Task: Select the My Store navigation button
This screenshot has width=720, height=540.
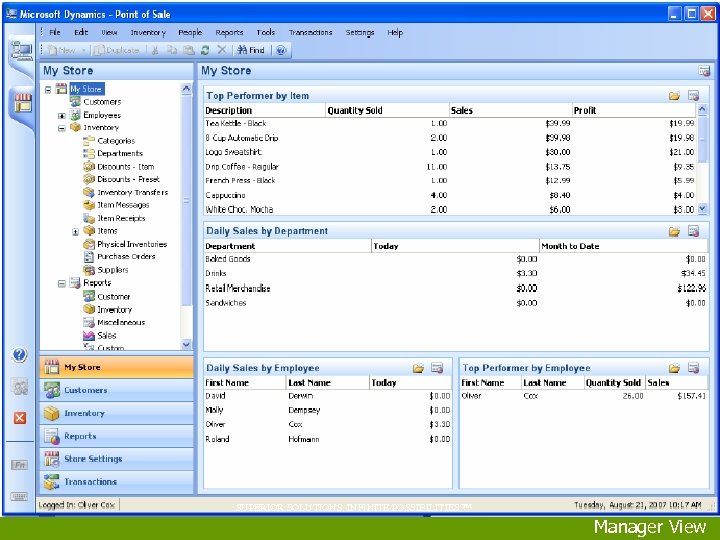Action: (117, 367)
